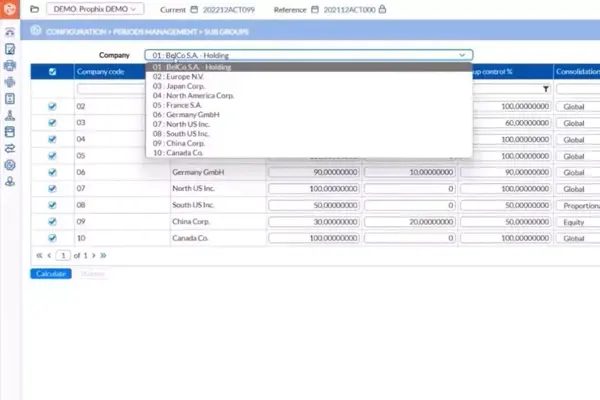The height and width of the screenshot is (400, 600).
Task: Open the transfer arrows sidebar icon
Action: pos(10,148)
